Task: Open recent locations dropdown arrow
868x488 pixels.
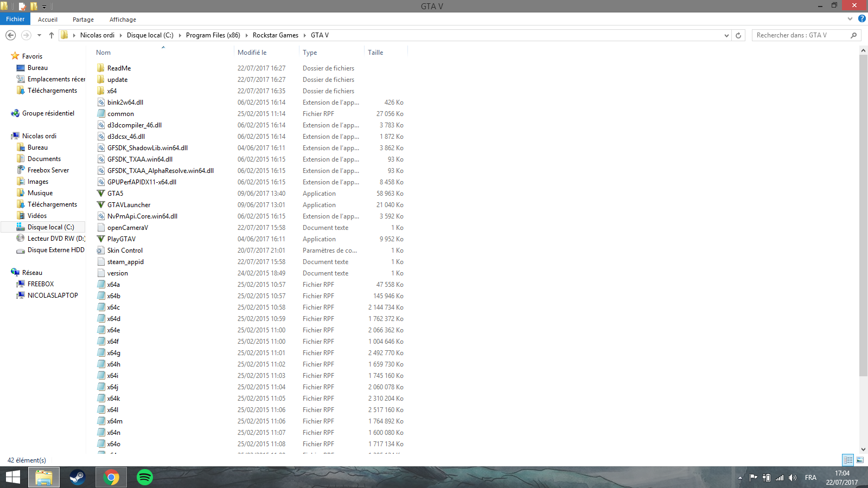Action: [39, 35]
